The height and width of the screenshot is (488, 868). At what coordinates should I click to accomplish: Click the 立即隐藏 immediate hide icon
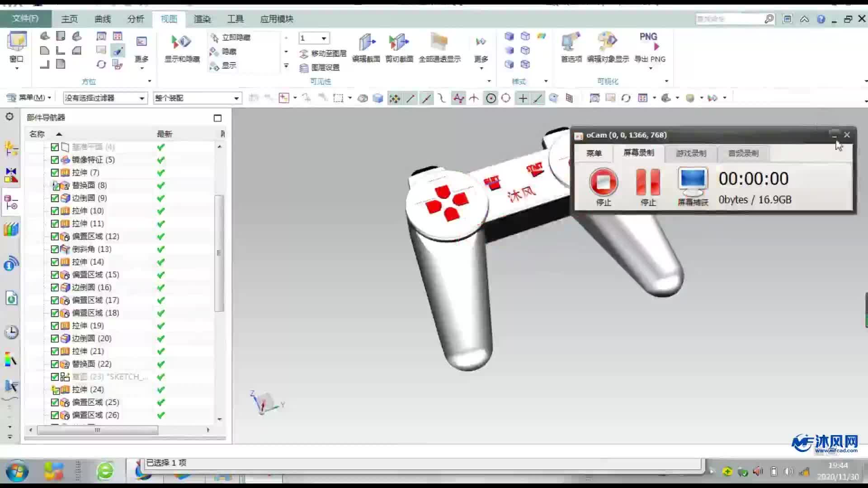[214, 38]
